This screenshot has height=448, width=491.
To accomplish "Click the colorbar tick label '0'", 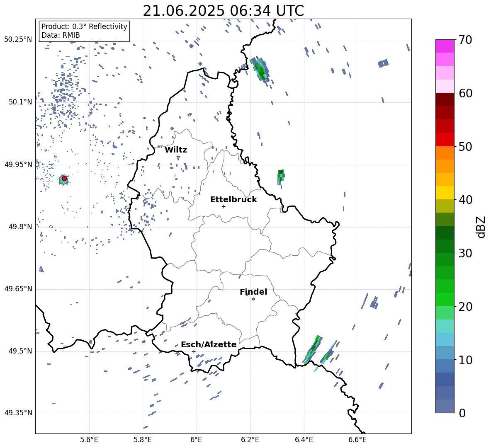I will point(462,413).
